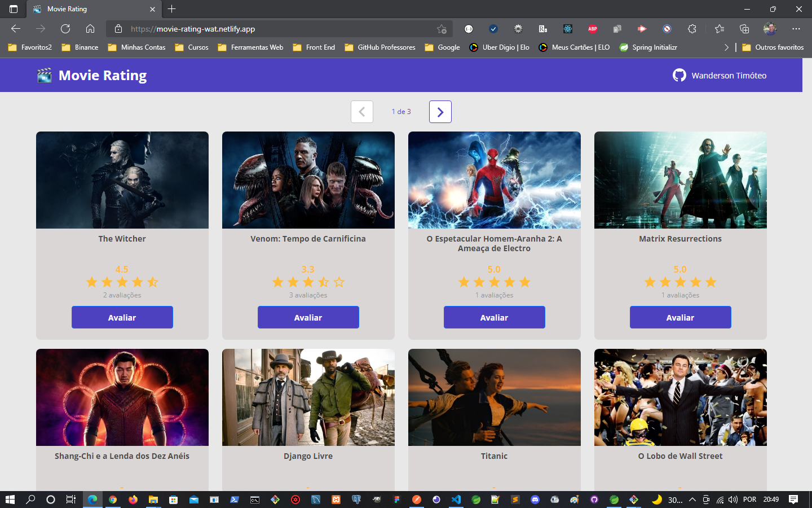The height and width of the screenshot is (508, 812).
Task: Click The Witcher movie poster
Action: 122,180
